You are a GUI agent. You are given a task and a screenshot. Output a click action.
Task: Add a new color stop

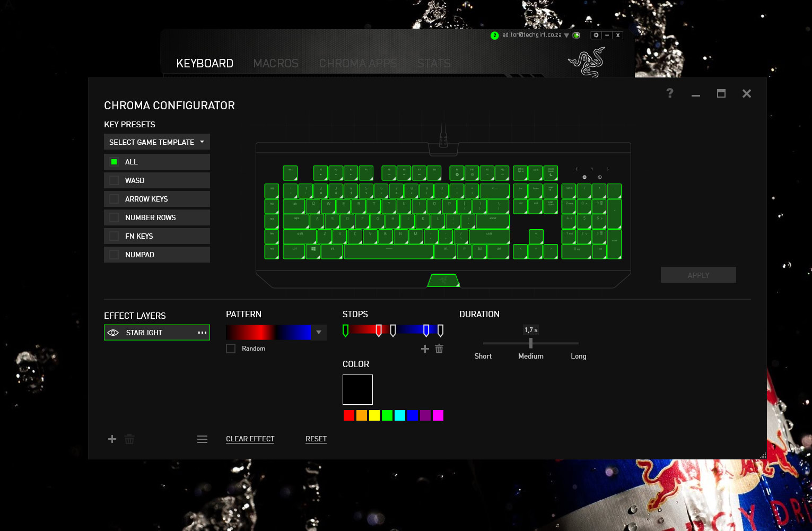[425, 349]
